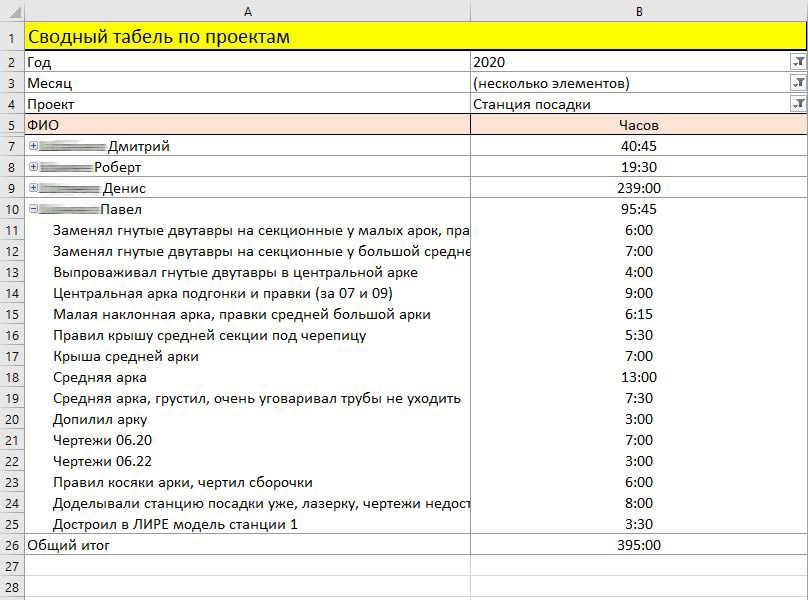Select Центральная арка подгонки и правки row
Screen dimensions: 808x600
[247, 293]
